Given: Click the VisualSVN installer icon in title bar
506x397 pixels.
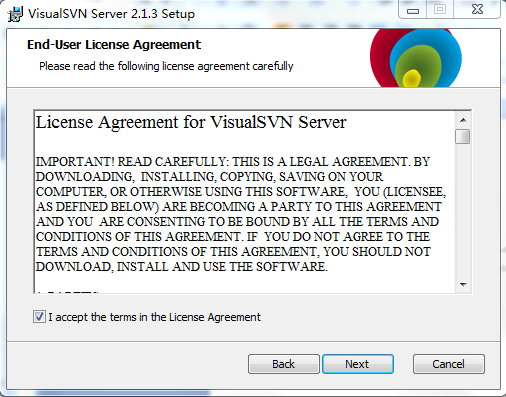Looking at the screenshot, I should point(15,14).
